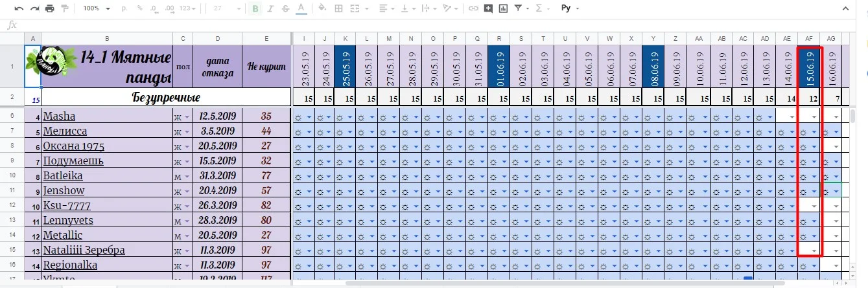Select the '14_1 Мятные панды' title cell
Image resolution: width=868 pixels, height=288 pixels.
(x=107, y=66)
